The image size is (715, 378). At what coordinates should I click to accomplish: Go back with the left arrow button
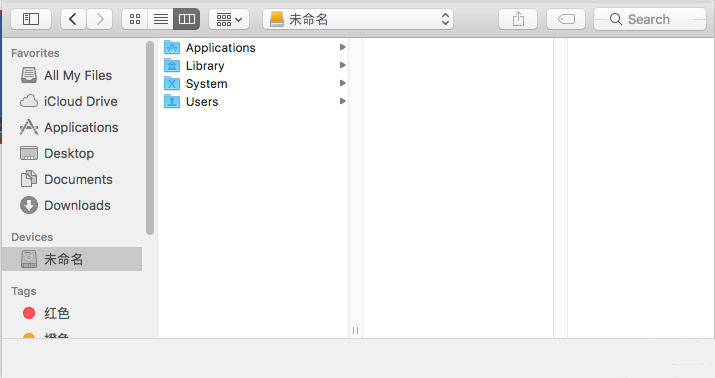73,19
